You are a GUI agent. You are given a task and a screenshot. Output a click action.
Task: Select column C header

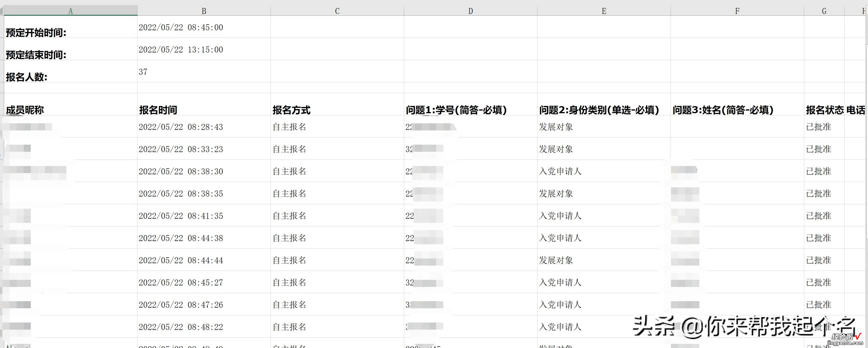tap(337, 11)
